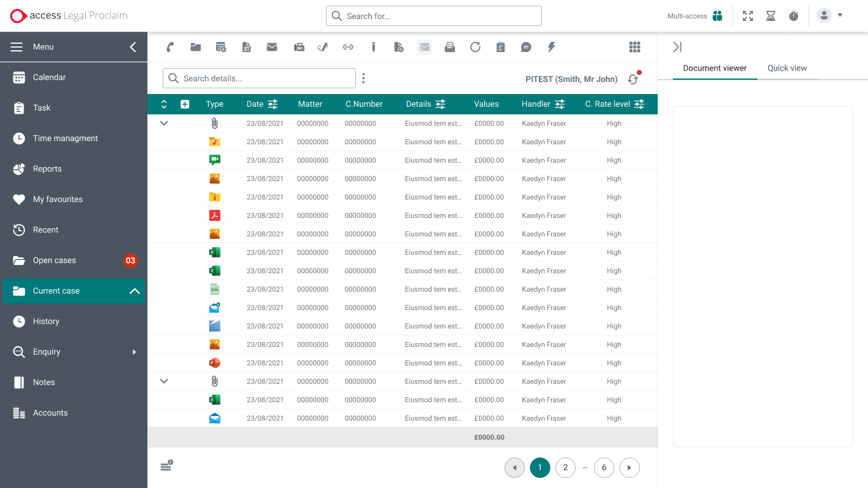Select the phone call icon in the toolbar
The width and height of the screenshot is (868, 488).
(170, 46)
